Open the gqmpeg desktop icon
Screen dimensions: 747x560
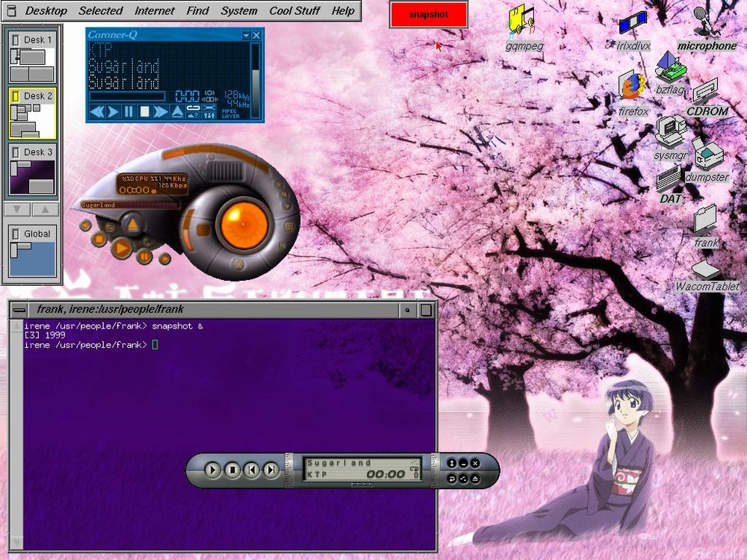tap(523, 28)
